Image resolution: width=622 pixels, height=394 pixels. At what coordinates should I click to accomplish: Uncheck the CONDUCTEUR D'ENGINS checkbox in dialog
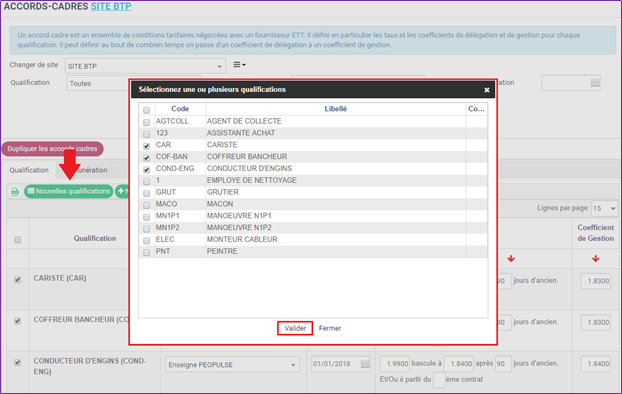point(147,170)
